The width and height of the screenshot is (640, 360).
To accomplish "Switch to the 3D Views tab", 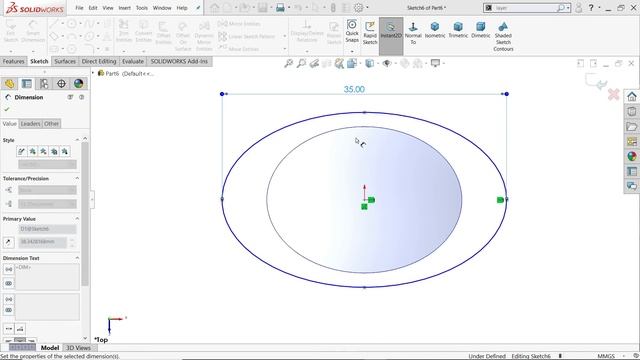I will click(78, 348).
